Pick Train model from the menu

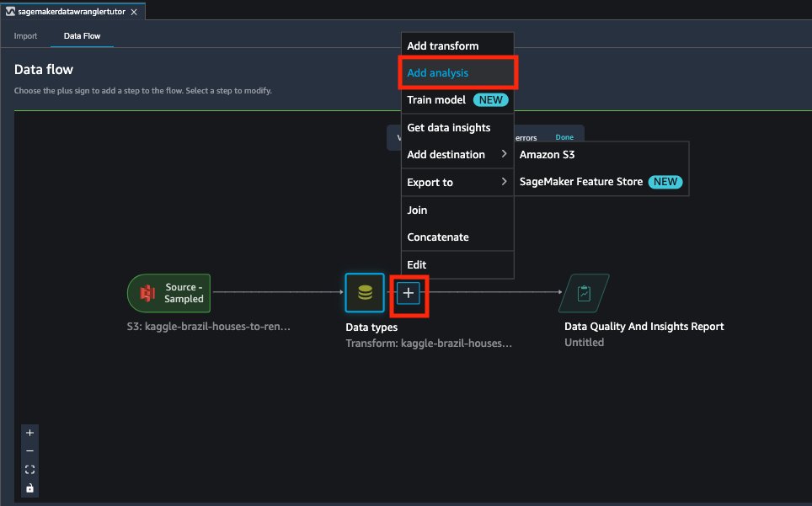435,99
